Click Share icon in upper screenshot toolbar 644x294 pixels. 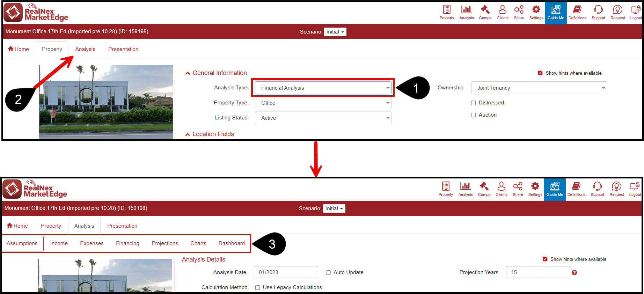coord(519,12)
